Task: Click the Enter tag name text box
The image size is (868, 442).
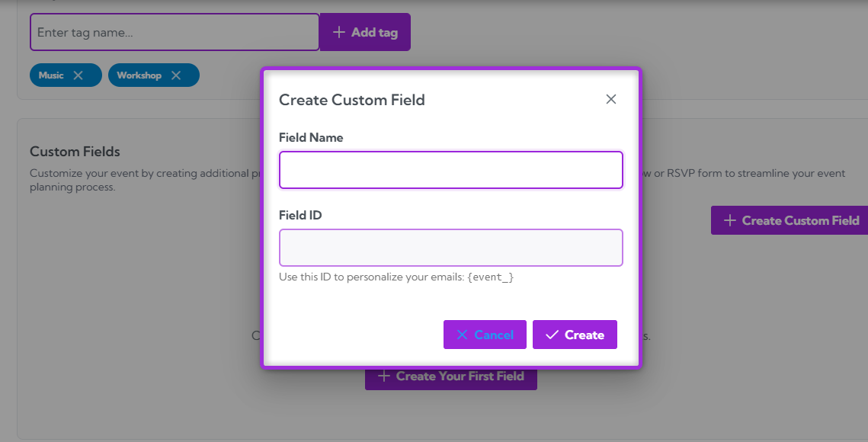Action: tap(174, 31)
